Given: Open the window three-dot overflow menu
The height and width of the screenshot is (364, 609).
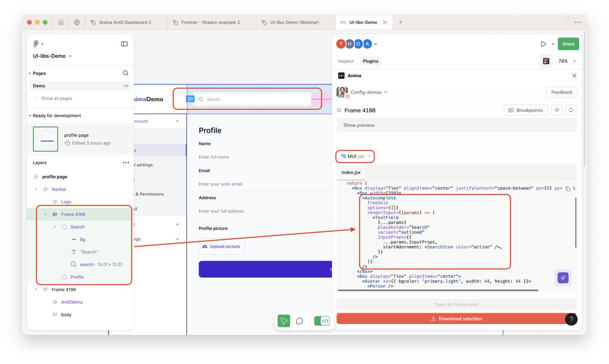Looking at the screenshot, I should (x=578, y=22).
